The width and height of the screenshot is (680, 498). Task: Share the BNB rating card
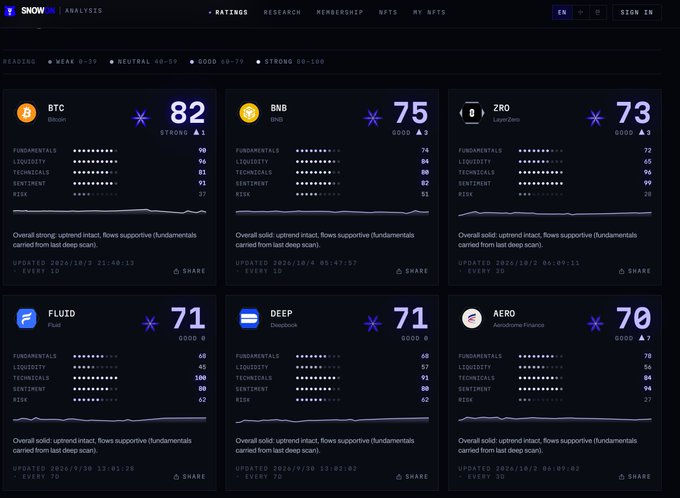pyautogui.click(x=412, y=271)
